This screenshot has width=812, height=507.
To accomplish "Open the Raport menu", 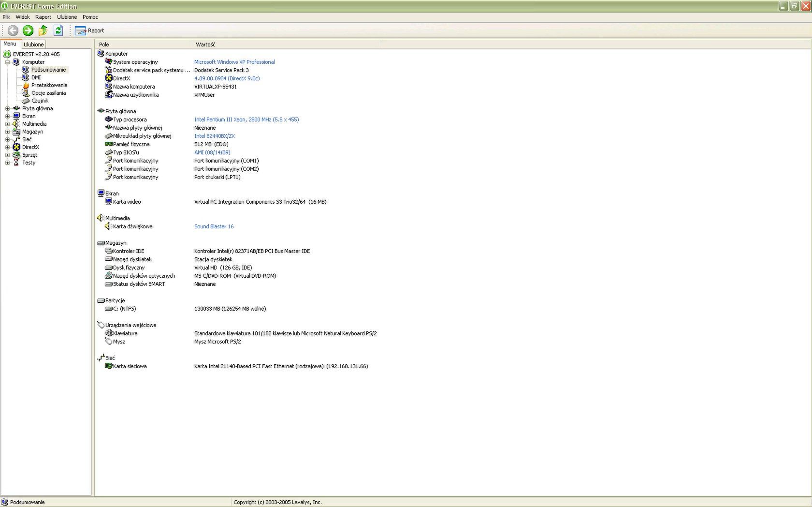I will click(x=43, y=17).
